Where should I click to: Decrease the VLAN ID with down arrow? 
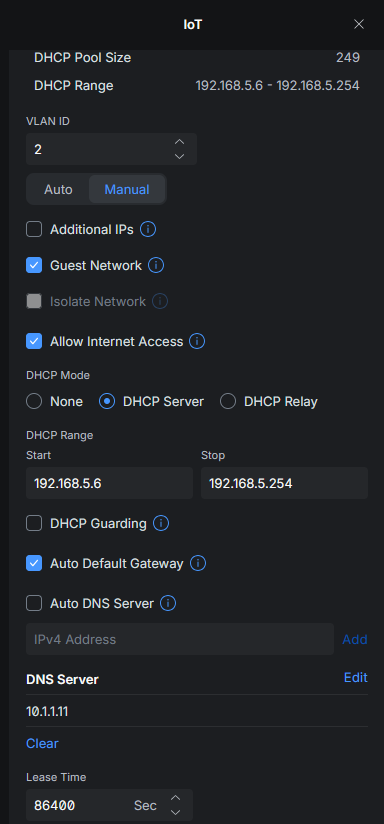click(x=179, y=156)
